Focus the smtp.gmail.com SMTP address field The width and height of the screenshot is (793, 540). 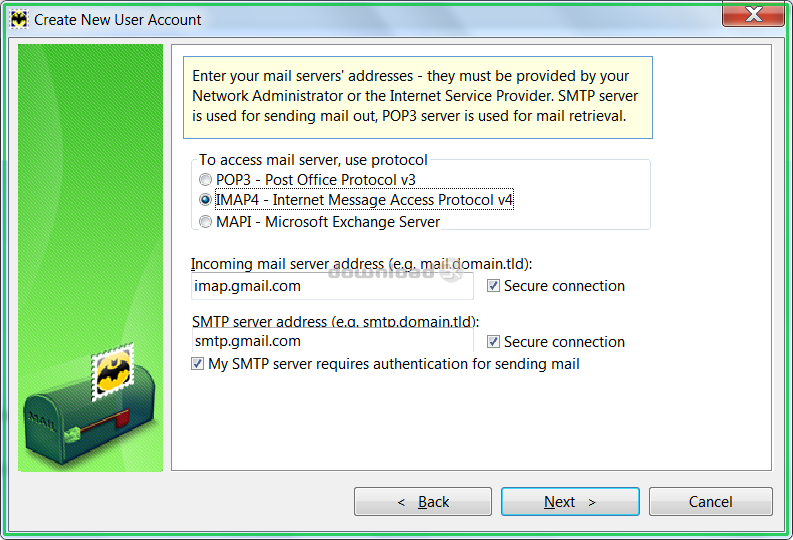332,341
